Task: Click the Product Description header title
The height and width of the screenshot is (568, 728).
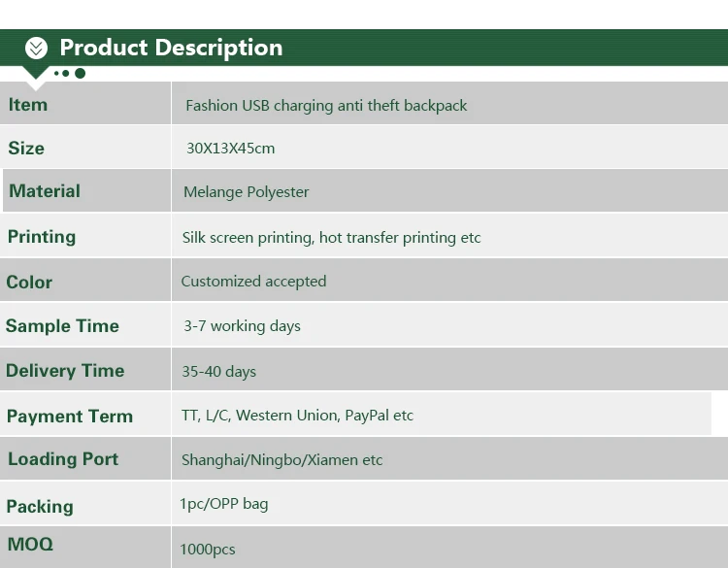Action: 171,48
